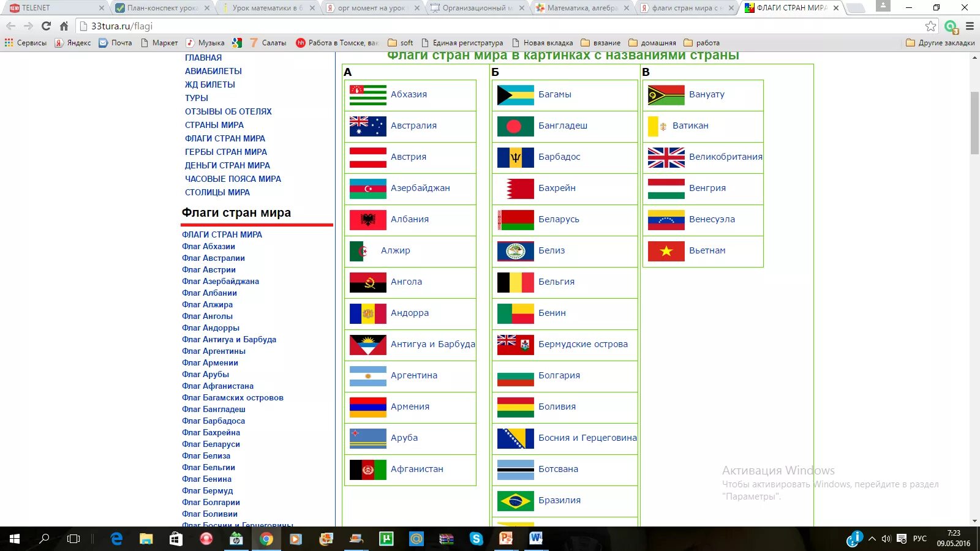Open the soft bookmarks folder
Viewport: 980px width, 551px height.
coord(401,43)
